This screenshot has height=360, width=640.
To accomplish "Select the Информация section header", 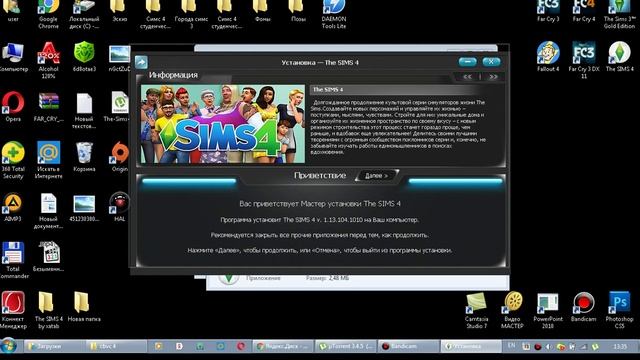I will coord(173,75).
